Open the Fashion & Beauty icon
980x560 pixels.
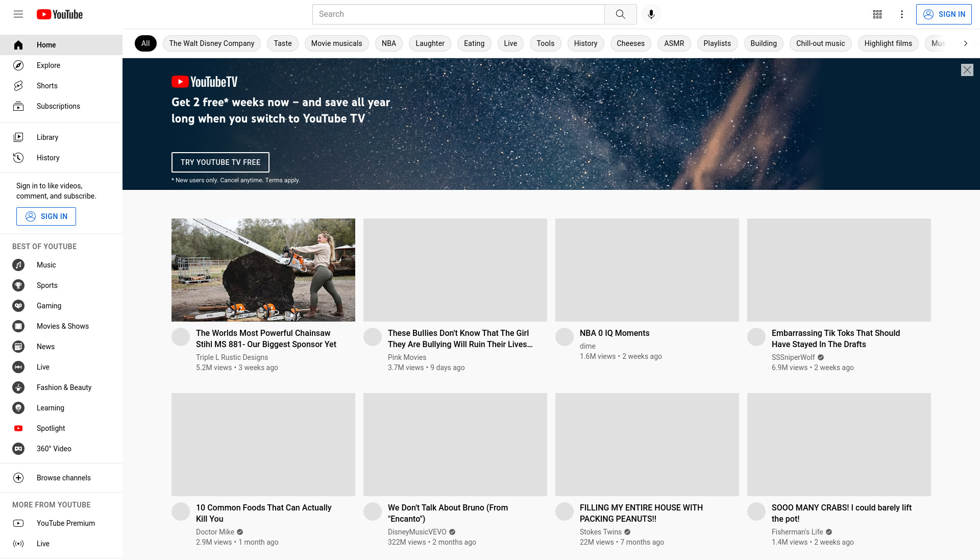tap(18, 387)
